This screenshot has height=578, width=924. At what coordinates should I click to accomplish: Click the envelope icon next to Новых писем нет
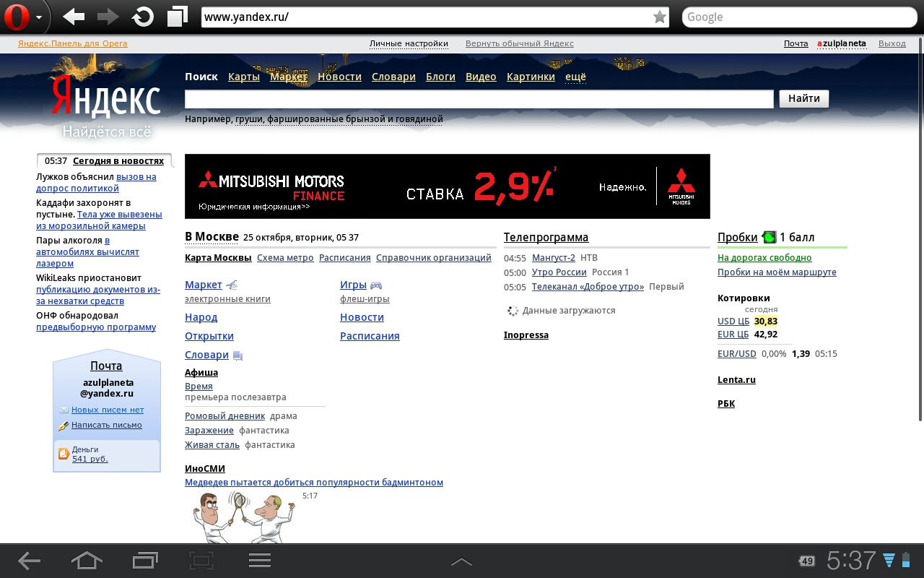pos(64,410)
